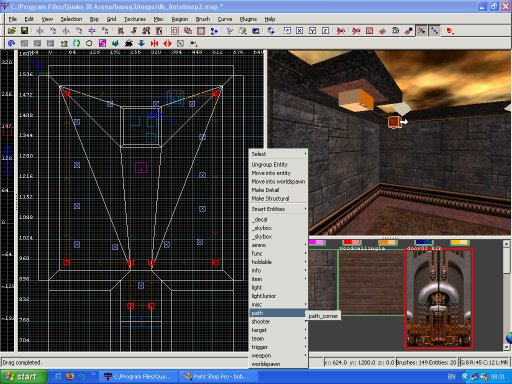This screenshot has height=384, width=512.
Task: Expand the holdable entity submenu
Action: click(x=278, y=262)
